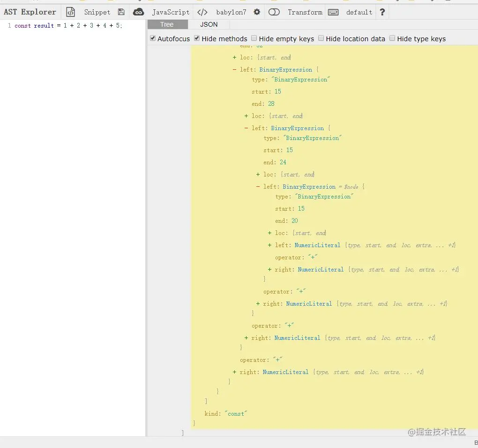The height and width of the screenshot is (448, 478).
Task: Toggle the Transform switch
Action: 274,12
